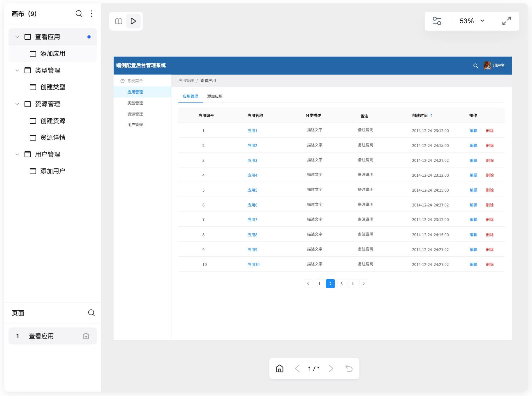Click 编辑 in the 应用2 row
Viewport: 532px width, 396px height.
(473, 146)
